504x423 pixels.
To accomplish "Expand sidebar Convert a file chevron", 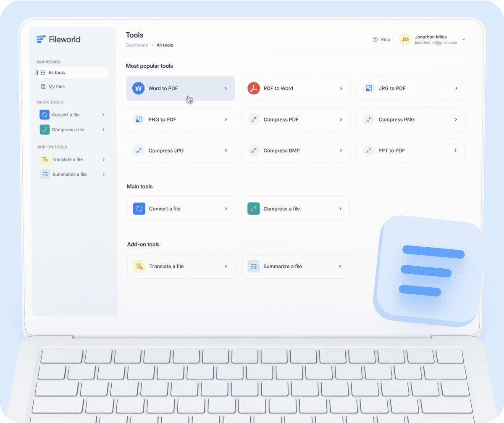I will click(x=103, y=115).
